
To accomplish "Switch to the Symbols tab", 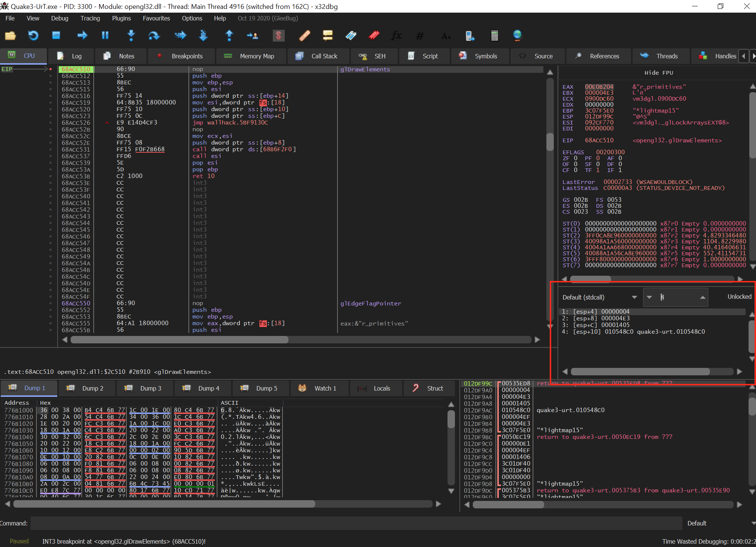I will pos(479,56).
